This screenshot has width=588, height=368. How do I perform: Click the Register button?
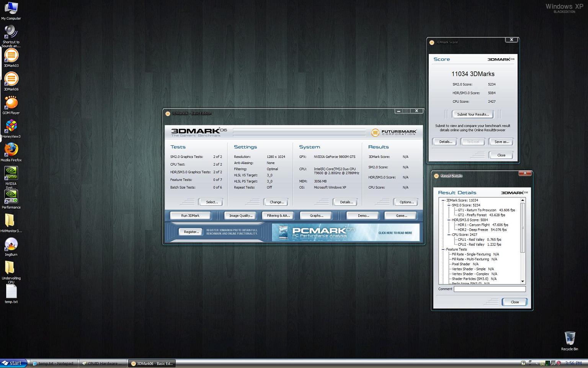point(191,232)
